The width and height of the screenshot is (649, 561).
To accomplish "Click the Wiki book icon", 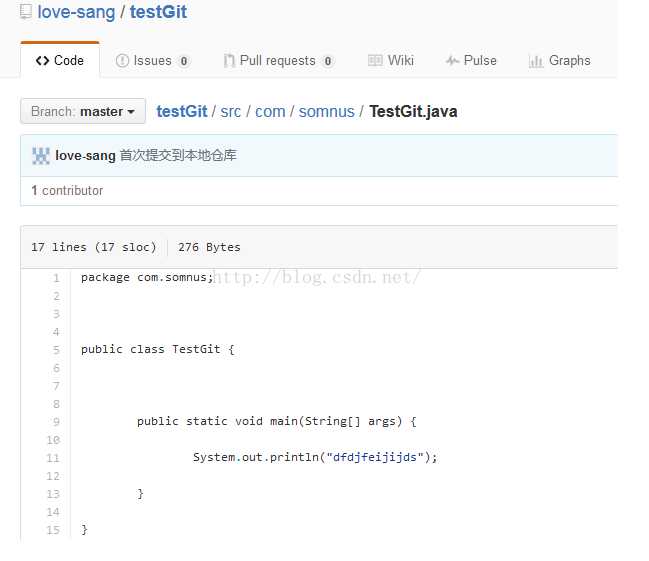I will tap(375, 61).
